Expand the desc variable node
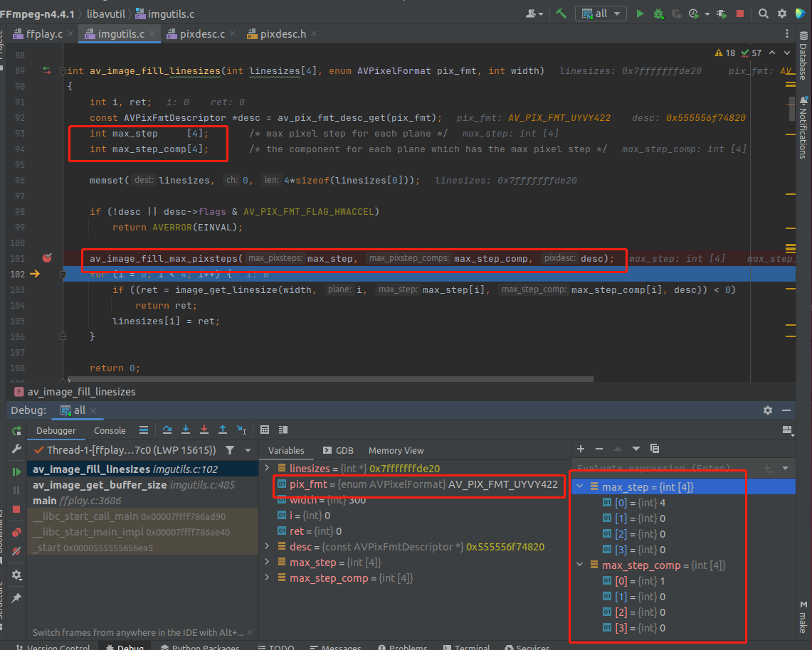 pyautogui.click(x=267, y=547)
